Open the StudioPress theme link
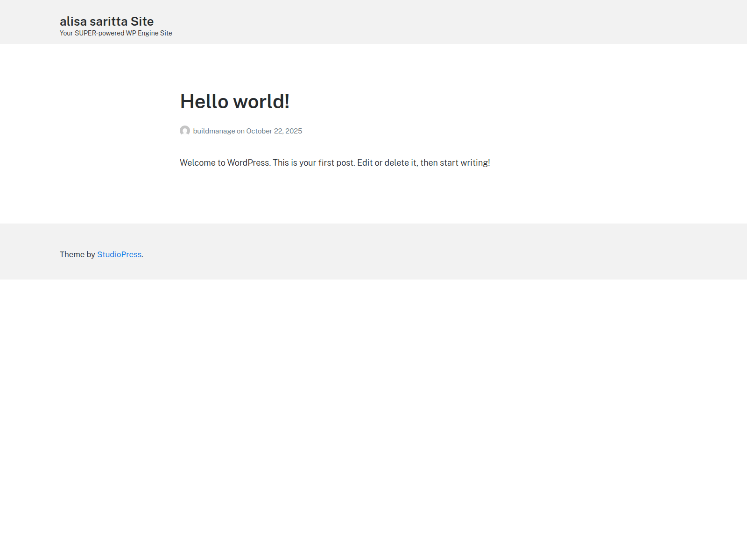Viewport: 747px width, 560px height. coord(119,254)
